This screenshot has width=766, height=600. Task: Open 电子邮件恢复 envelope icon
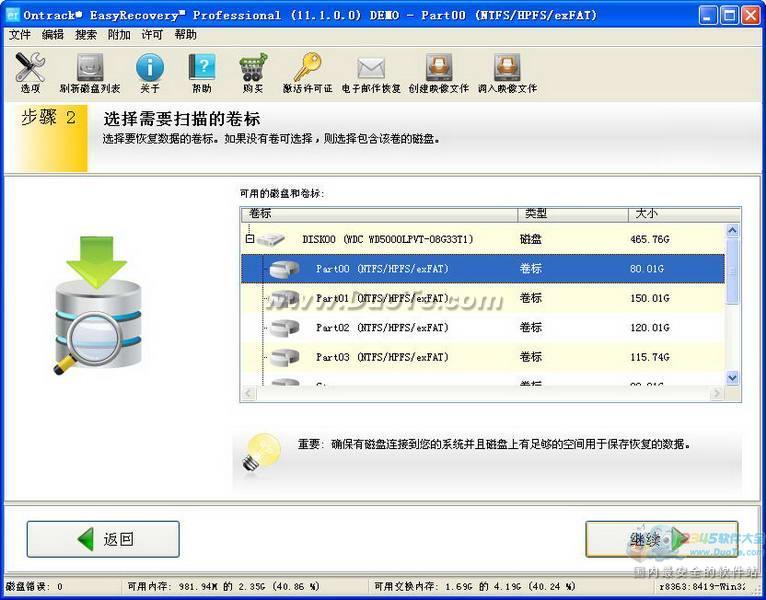[371, 68]
